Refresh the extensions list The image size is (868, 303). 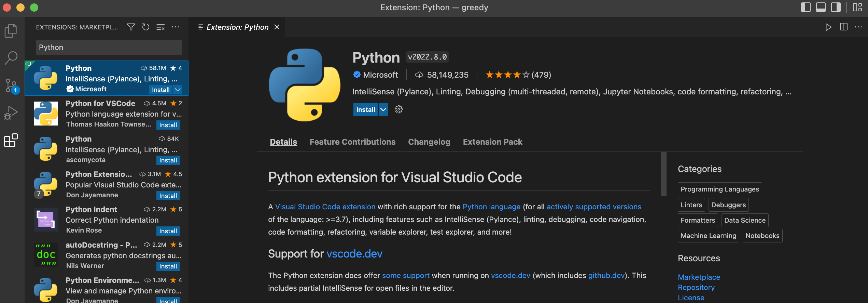coord(146,27)
